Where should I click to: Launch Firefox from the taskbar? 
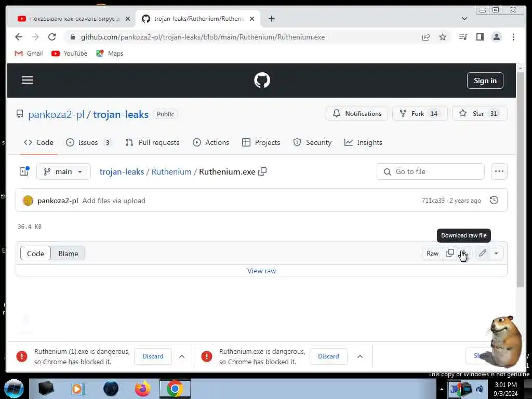coord(142,389)
